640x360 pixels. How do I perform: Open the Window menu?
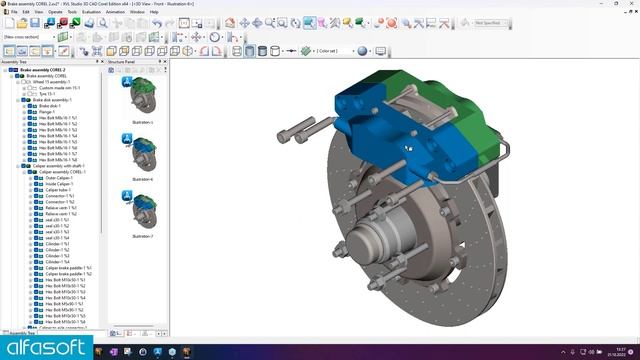tap(137, 12)
